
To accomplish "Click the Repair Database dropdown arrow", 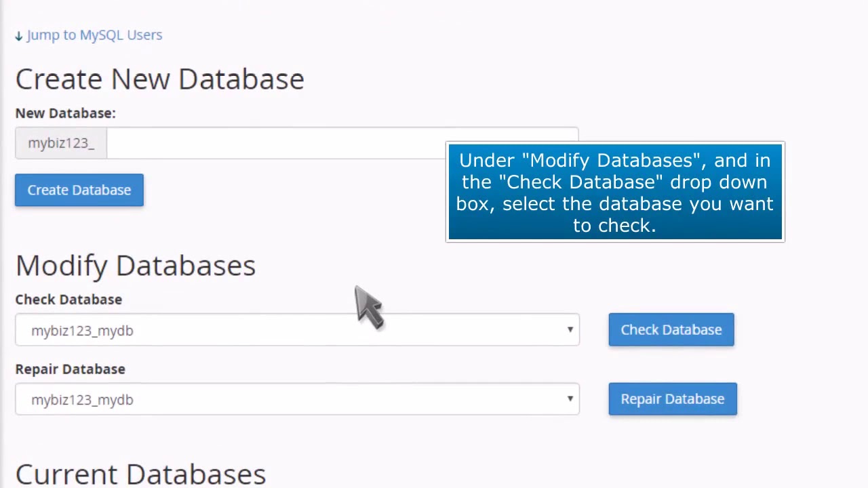I will (x=570, y=399).
